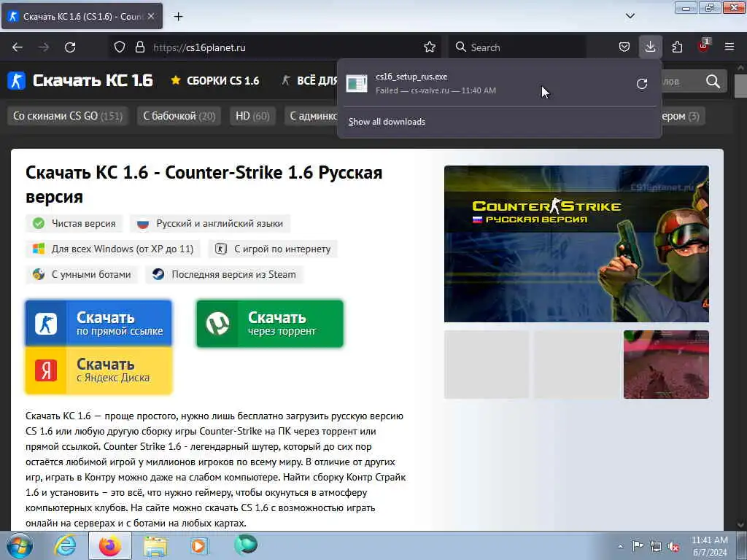Open the green round taskbar app
This screenshot has height=560, width=747.
(x=245, y=545)
